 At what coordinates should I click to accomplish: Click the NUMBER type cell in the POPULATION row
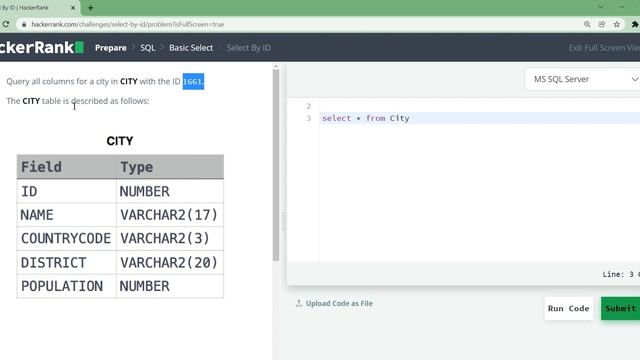click(170, 286)
